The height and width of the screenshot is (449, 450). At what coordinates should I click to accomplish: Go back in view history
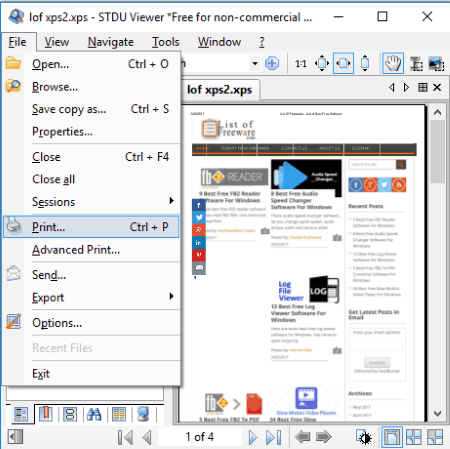[x=302, y=437]
